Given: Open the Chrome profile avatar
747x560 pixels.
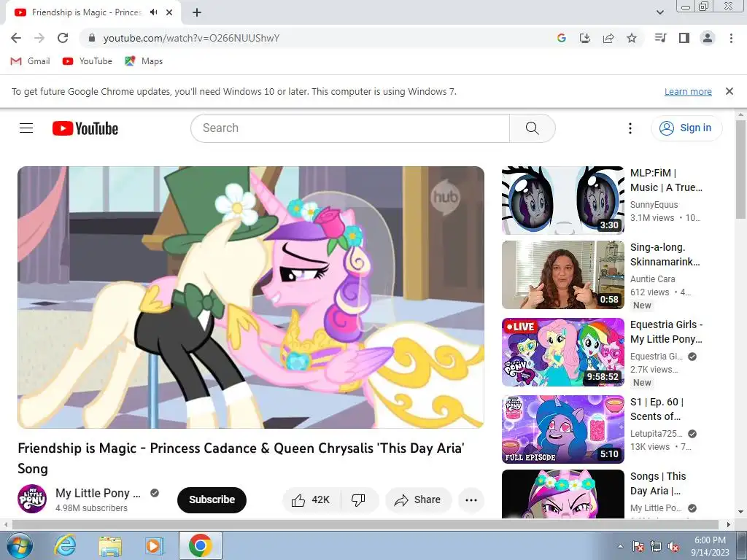Looking at the screenshot, I should click(708, 38).
